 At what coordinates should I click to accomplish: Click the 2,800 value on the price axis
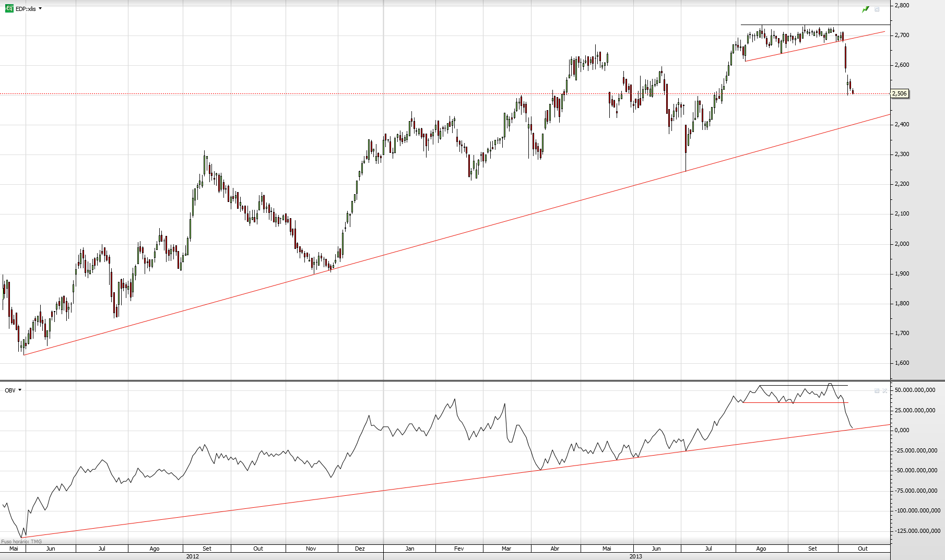point(902,5)
